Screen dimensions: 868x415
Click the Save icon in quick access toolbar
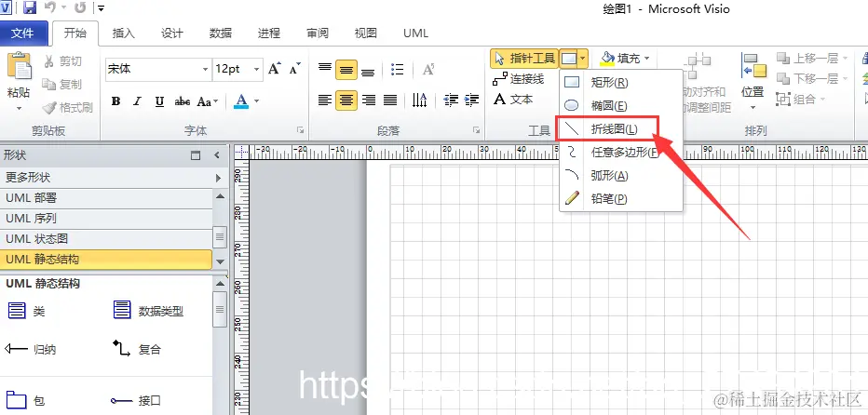pyautogui.click(x=30, y=7)
